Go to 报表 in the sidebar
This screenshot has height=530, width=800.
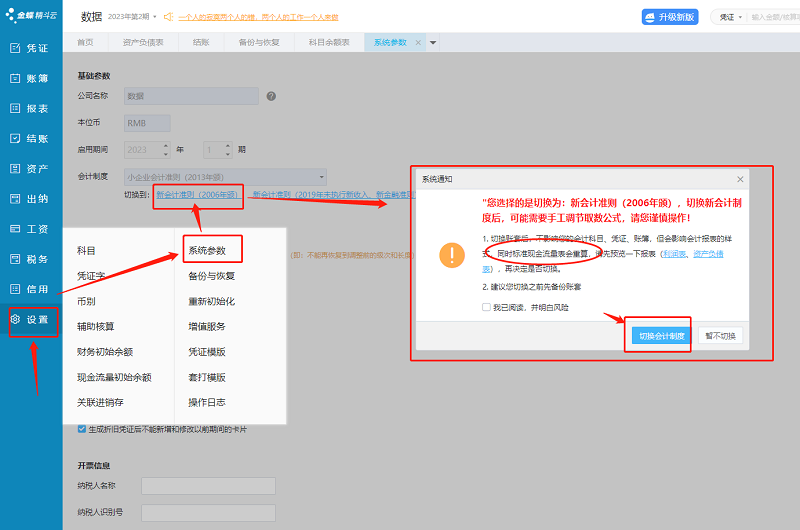[x=29, y=109]
